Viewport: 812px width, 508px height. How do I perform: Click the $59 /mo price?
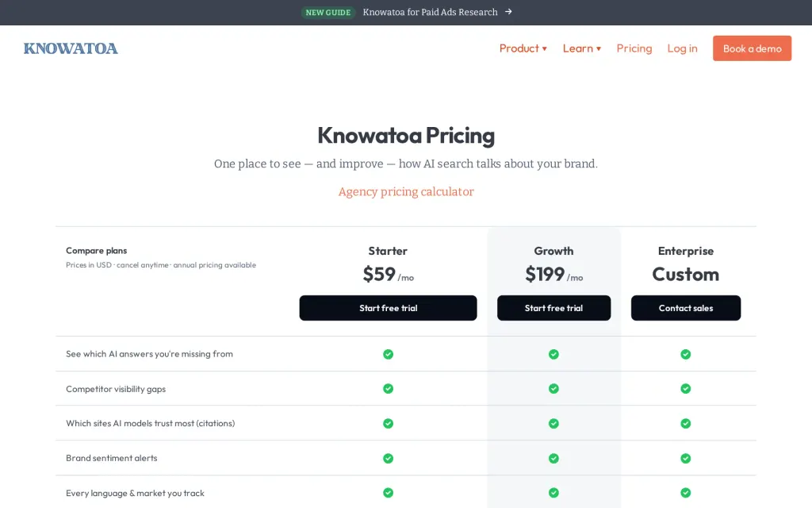[x=388, y=274]
